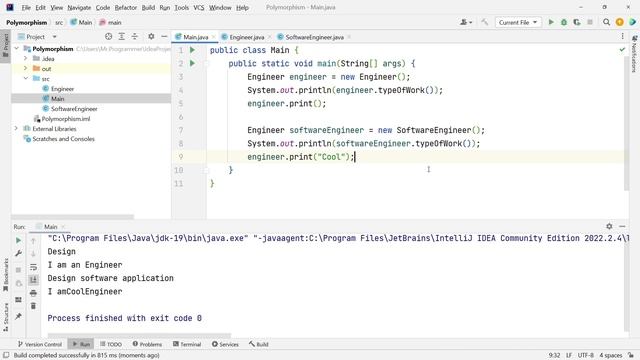Rerun Main in Run panel
This screenshot has width=640, height=360.
18,240
